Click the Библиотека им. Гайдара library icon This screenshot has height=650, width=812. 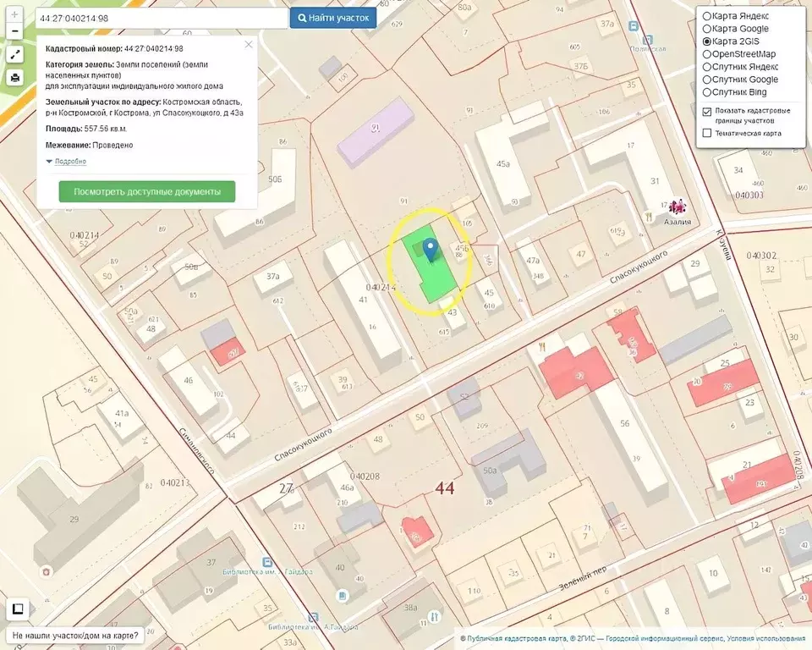click(267, 561)
